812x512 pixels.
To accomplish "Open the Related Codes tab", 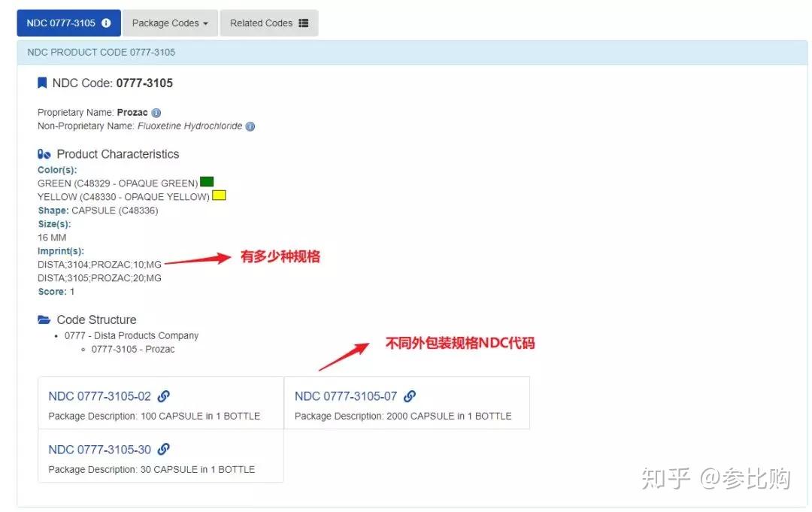I will (269, 23).
